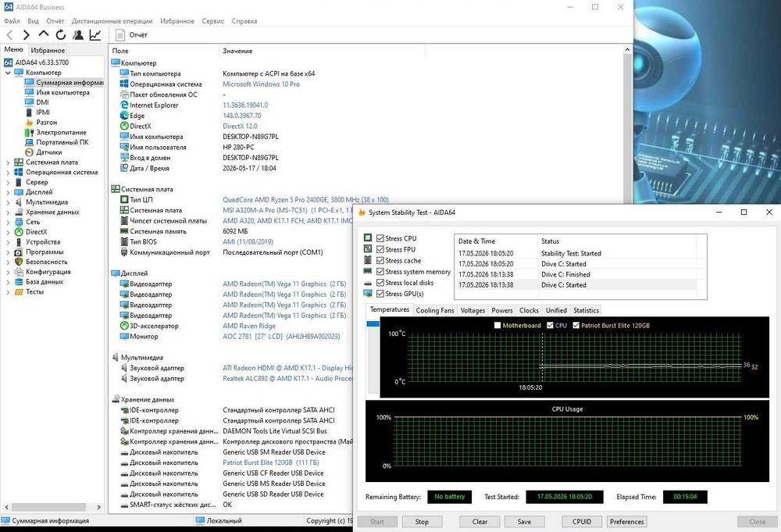Open the CPUID button
Viewport: 781px width, 532px height.
(x=582, y=522)
